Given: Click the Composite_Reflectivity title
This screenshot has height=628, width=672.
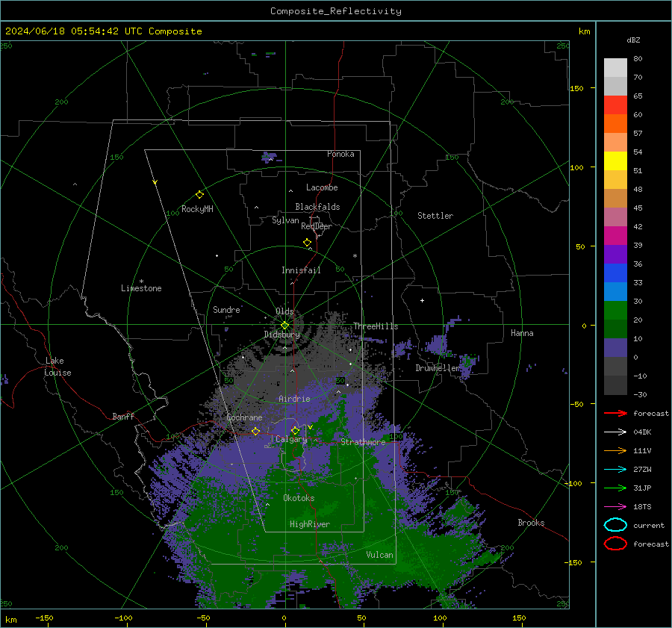Looking at the screenshot, I should click(335, 11).
